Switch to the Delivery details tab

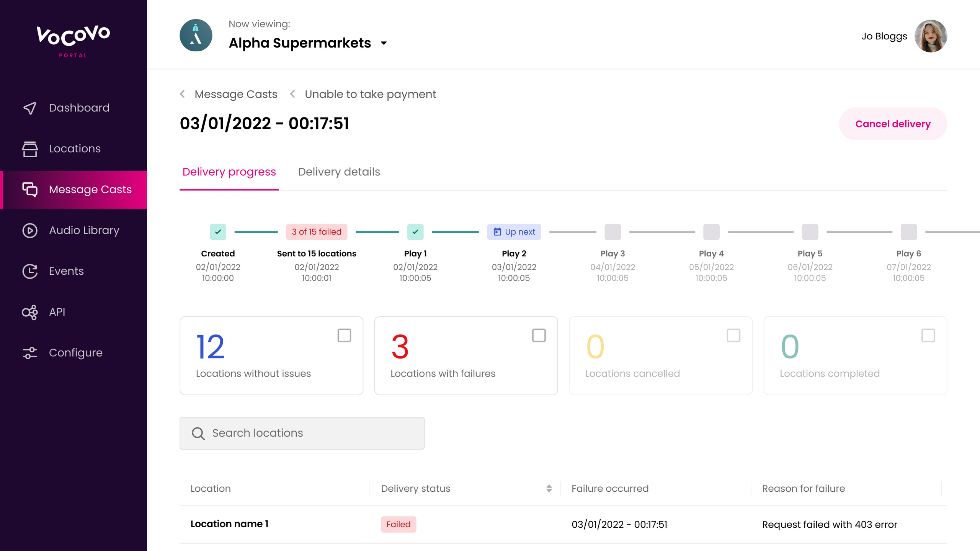(x=339, y=172)
